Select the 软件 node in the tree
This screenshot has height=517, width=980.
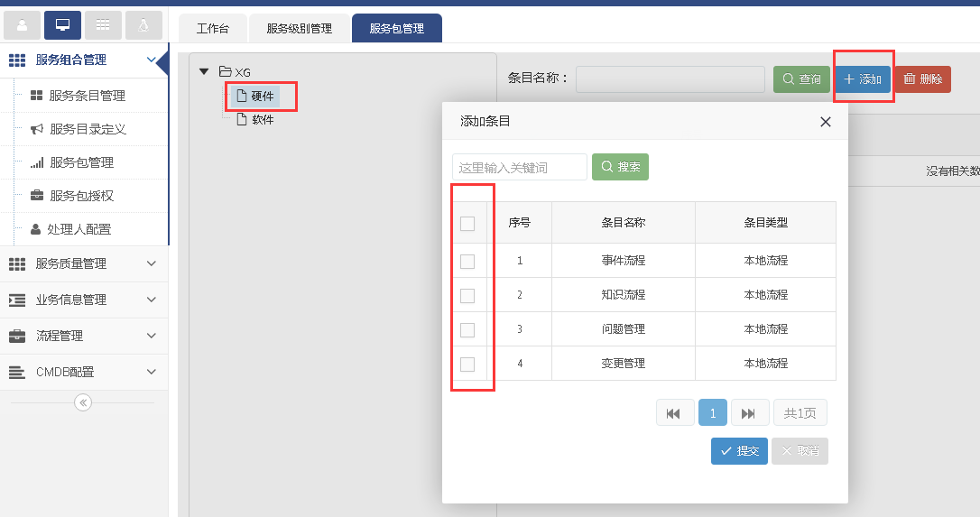(x=262, y=119)
